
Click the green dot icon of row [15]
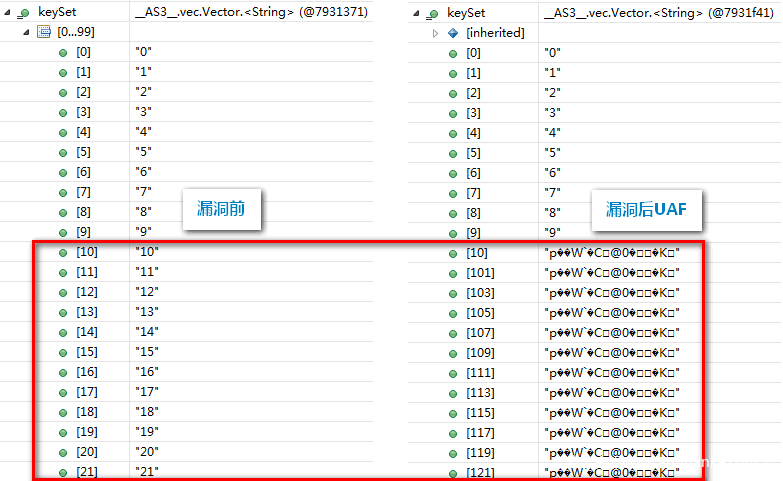[x=63, y=353]
